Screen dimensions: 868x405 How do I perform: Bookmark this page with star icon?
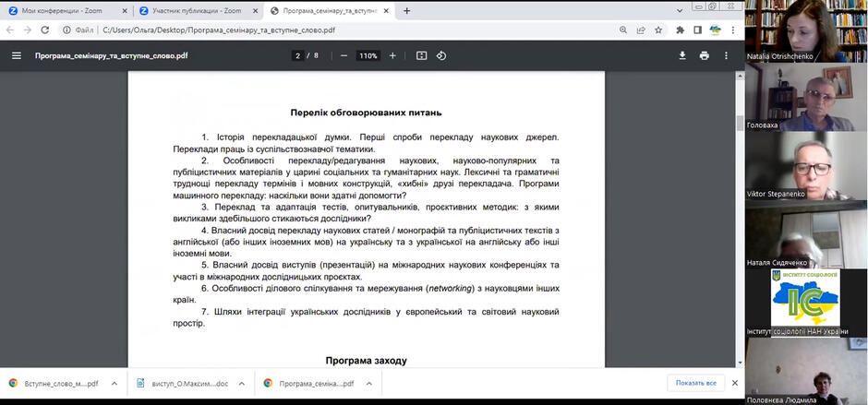(658, 30)
